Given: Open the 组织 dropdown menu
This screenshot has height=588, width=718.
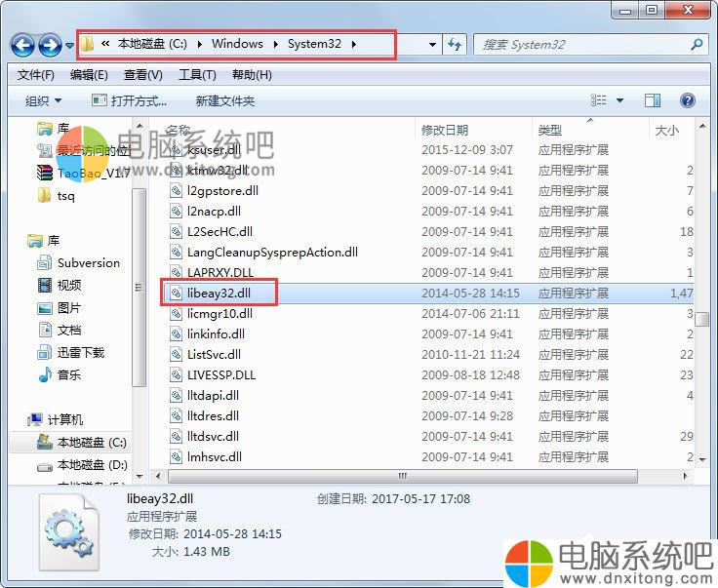Looking at the screenshot, I should point(43,100).
